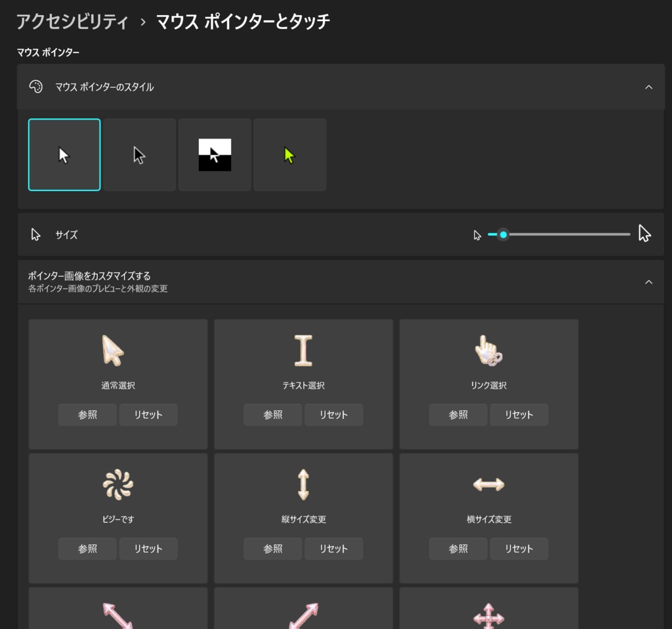Click 参照 under リンク選択

pyautogui.click(x=458, y=414)
